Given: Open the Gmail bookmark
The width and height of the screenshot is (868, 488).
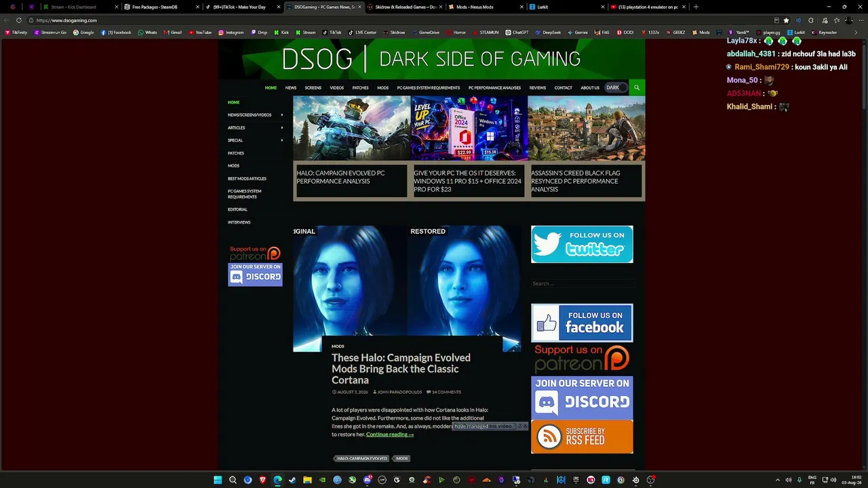Looking at the screenshot, I should tap(172, 33).
